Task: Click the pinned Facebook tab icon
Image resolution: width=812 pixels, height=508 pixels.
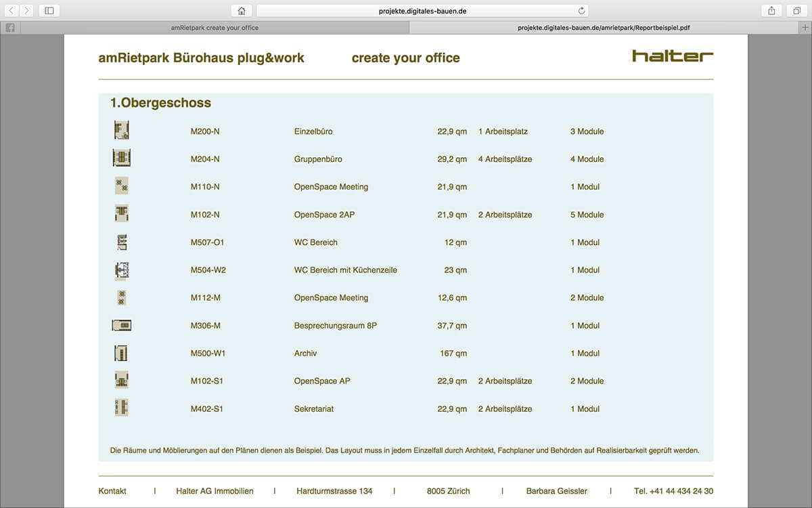Action: point(10,28)
